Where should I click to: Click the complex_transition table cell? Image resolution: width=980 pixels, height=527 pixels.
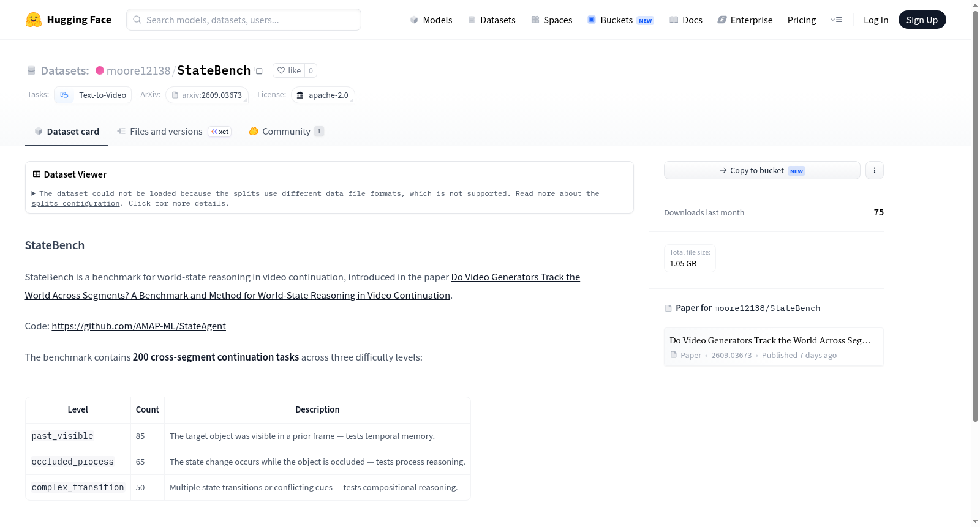[78, 487]
